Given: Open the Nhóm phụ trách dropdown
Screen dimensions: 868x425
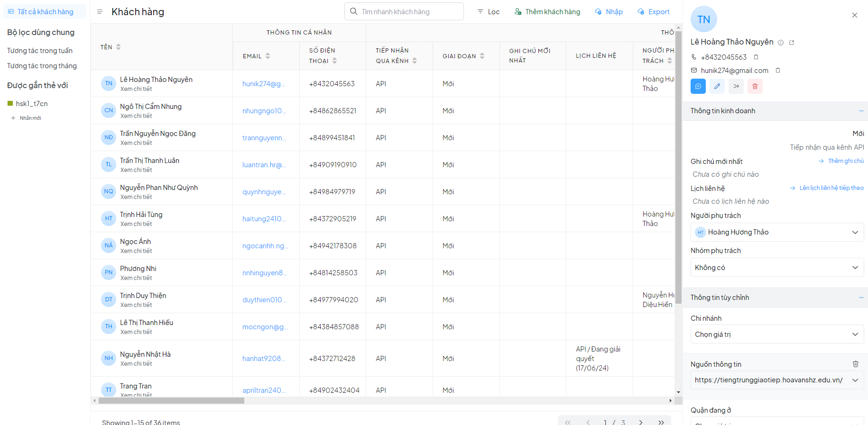Looking at the screenshot, I should (776, 268).
